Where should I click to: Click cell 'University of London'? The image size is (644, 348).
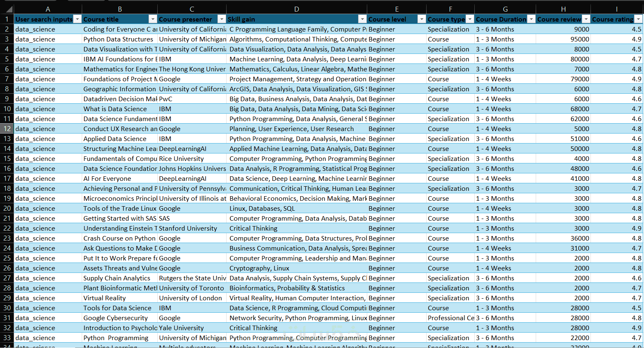tap(192, 298)
